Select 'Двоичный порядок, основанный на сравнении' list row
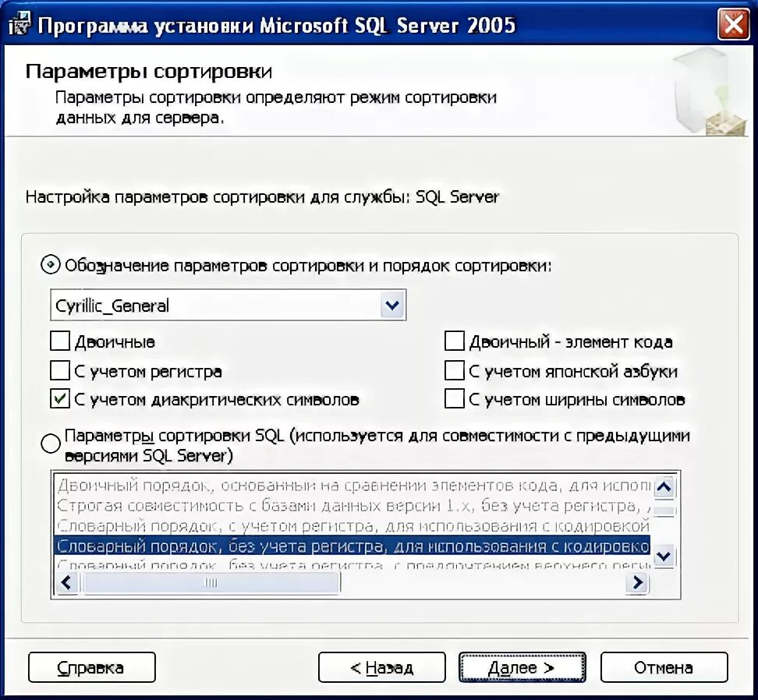The image size is (758, 700). click(x=352, y=486)
